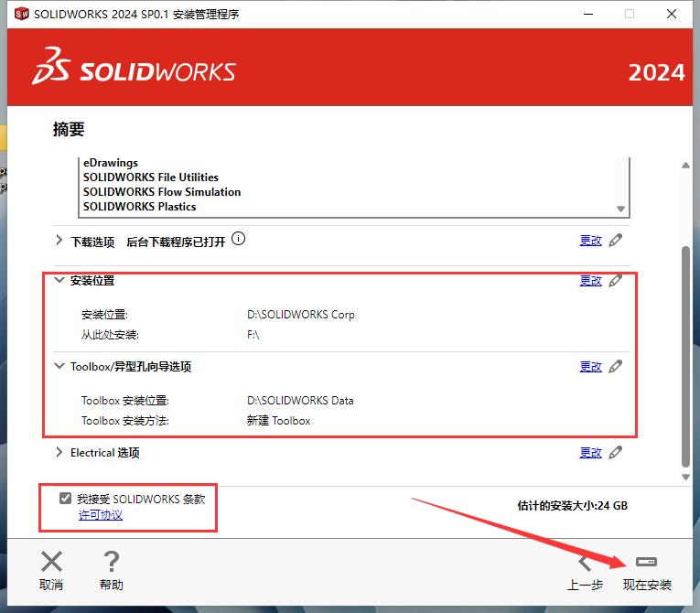Click the pencil icon beside 下载选项
This screenshot has height=613, width=700.
(x=616, y=241)
